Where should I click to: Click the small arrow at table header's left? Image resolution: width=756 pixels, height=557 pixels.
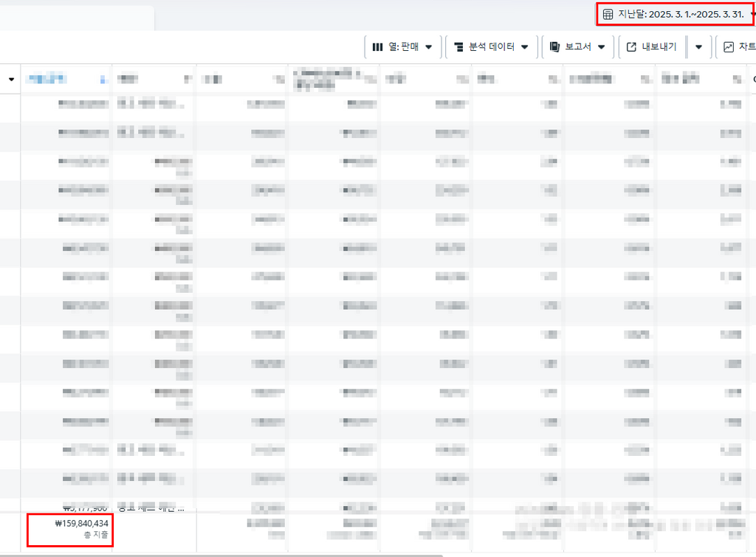[x=11, y=79]
